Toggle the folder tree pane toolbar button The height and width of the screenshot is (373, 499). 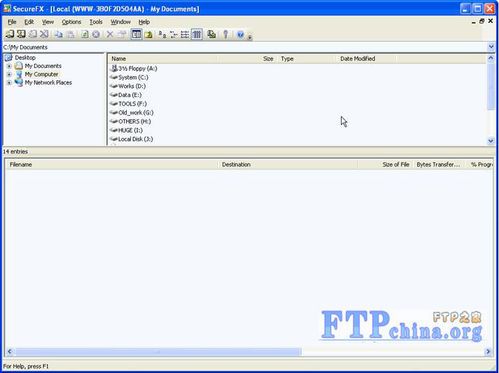pyautogui.click(x=136, y=34)
